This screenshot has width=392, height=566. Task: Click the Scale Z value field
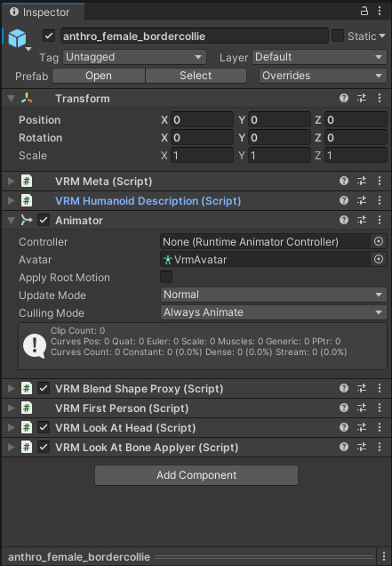tap(356, 155)
